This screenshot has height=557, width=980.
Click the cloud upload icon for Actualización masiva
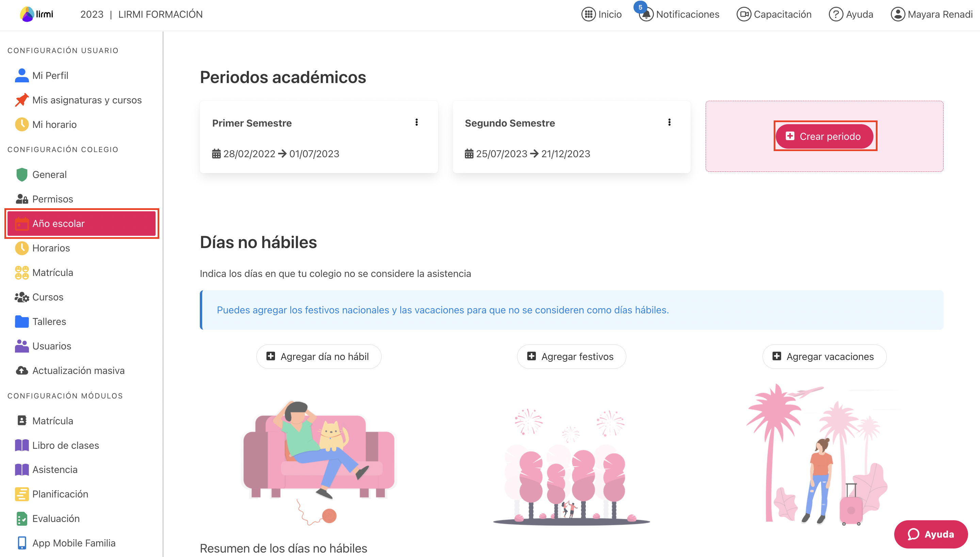click(x=22, y=370)
